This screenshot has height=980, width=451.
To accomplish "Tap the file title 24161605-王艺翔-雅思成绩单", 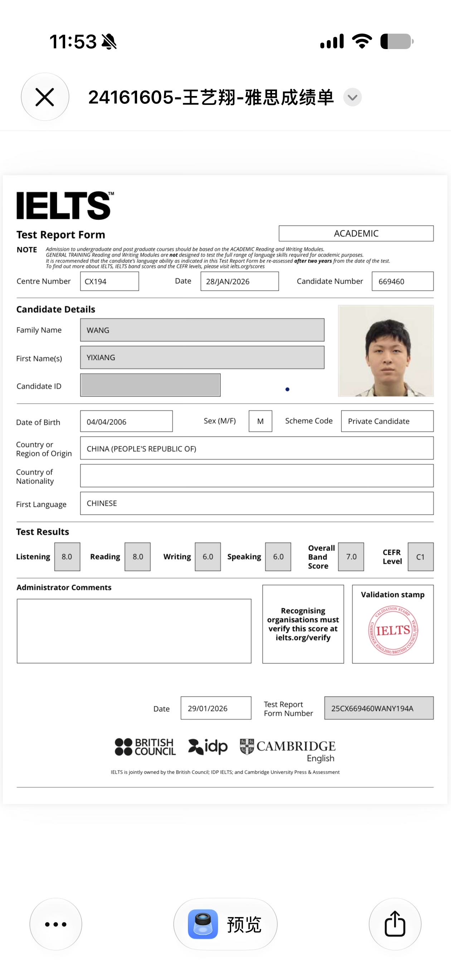I will click(211, 97).
